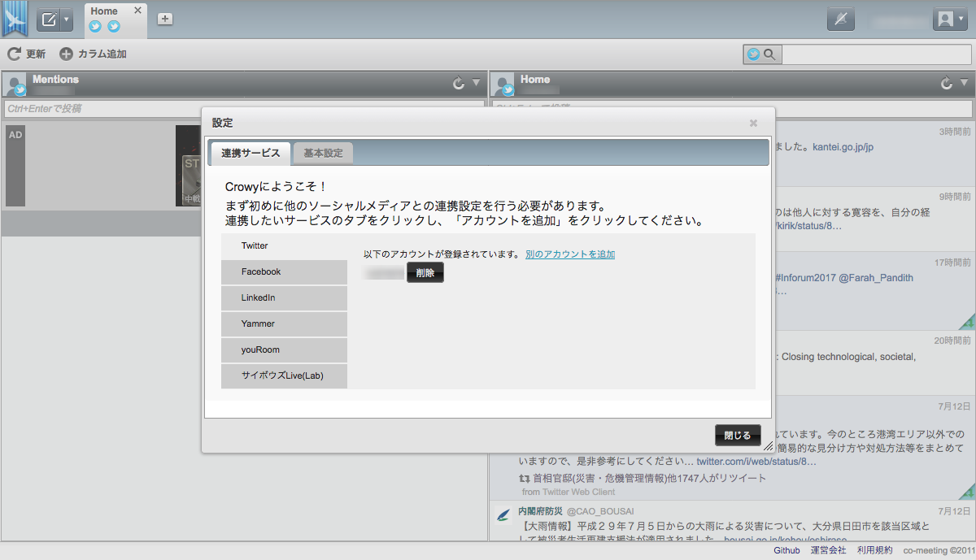Click the magnifier search icon

tap(769, 54)
